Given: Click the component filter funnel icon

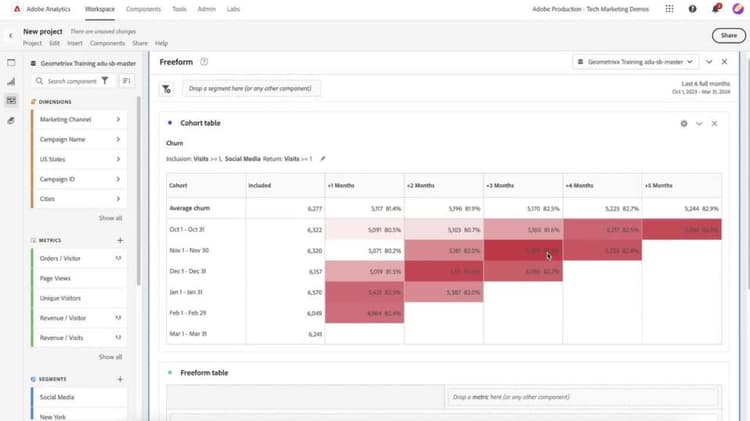Looking at the screenshot, I should pos(105,81).
